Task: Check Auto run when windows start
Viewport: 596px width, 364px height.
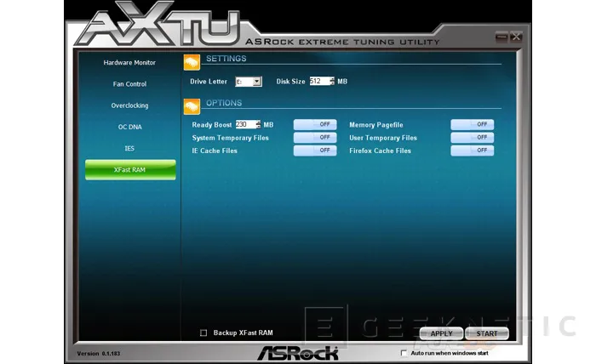Action: coord(404,353)
